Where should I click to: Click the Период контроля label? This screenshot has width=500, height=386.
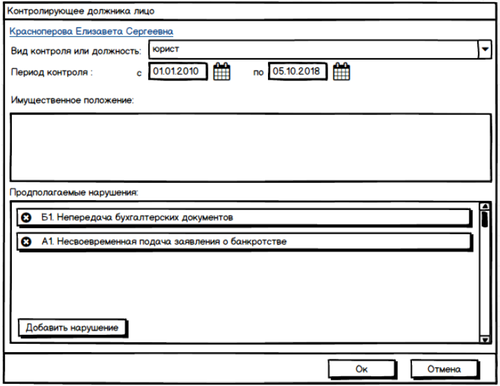pyautogui.click(x=52, y=72)
